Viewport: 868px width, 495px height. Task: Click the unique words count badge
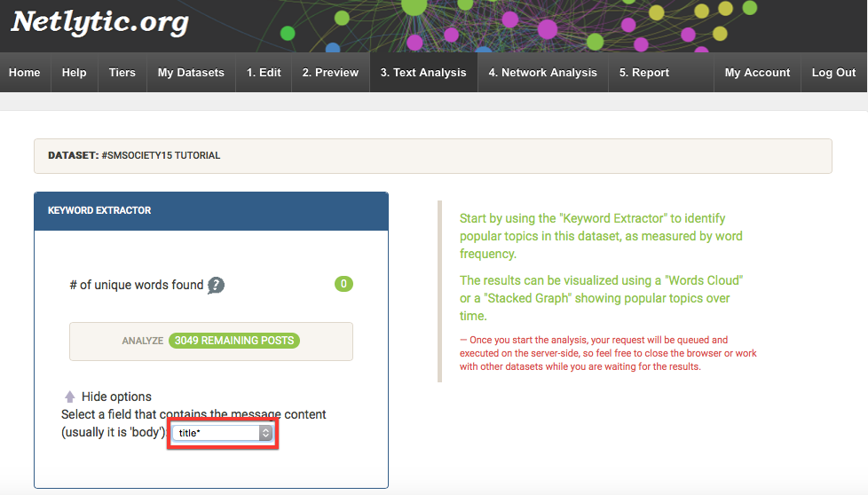click(343, 284)
